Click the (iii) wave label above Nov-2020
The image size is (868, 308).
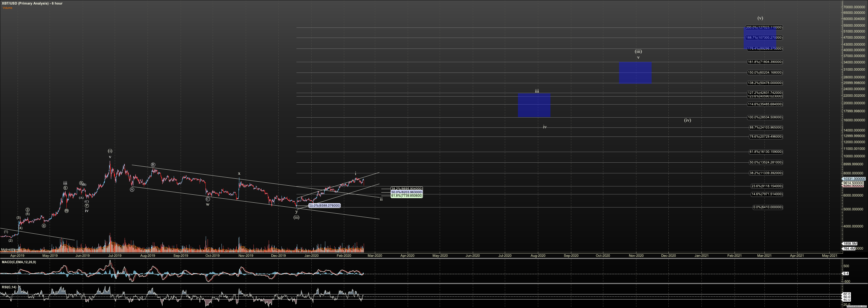tap(638, 51)
